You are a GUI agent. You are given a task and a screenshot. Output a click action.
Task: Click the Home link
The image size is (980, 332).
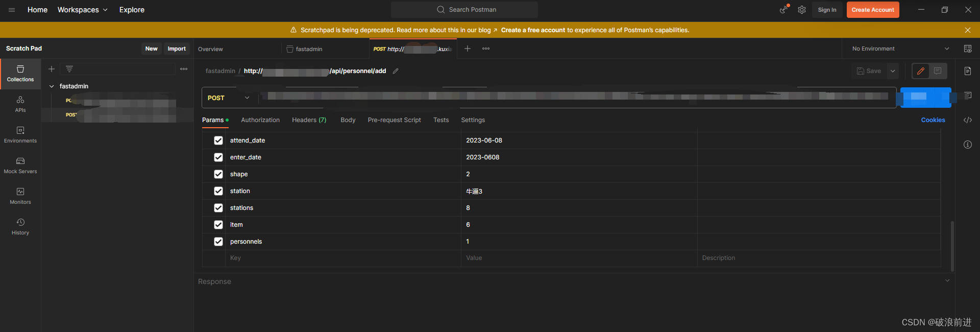[x=37, y=10]
